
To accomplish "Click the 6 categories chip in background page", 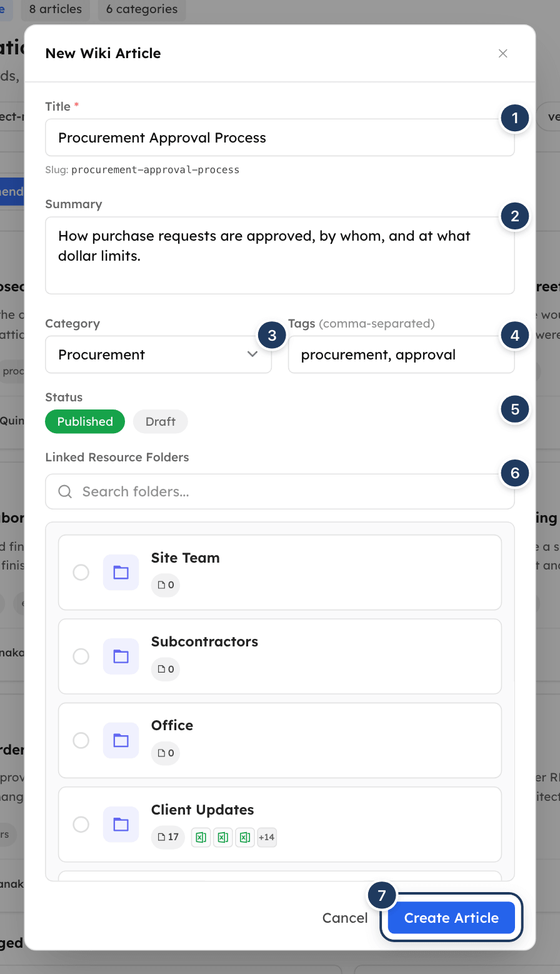I will click(x=142, y=9).
